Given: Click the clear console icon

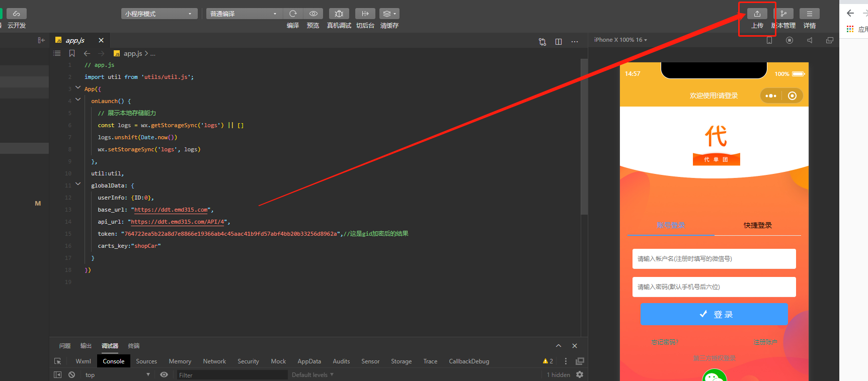Looking at the screenshot, I should [x=72, y=375].
